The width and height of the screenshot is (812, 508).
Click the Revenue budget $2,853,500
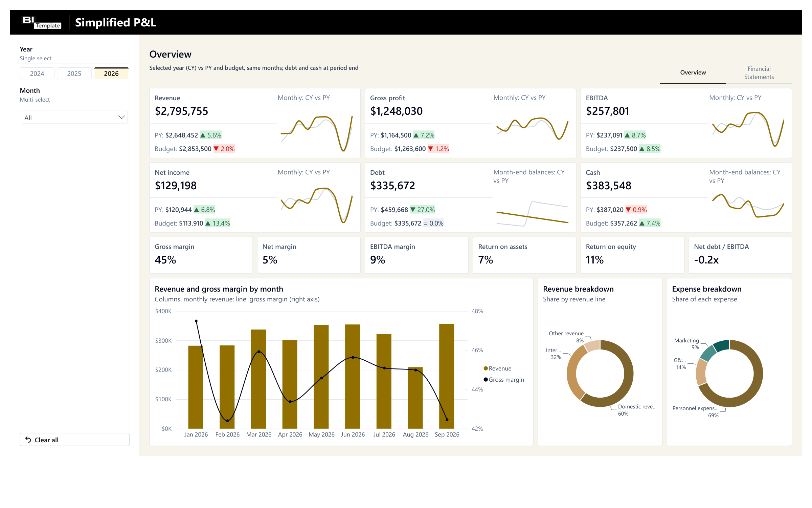pyautogui.click(x=195, y=149)
